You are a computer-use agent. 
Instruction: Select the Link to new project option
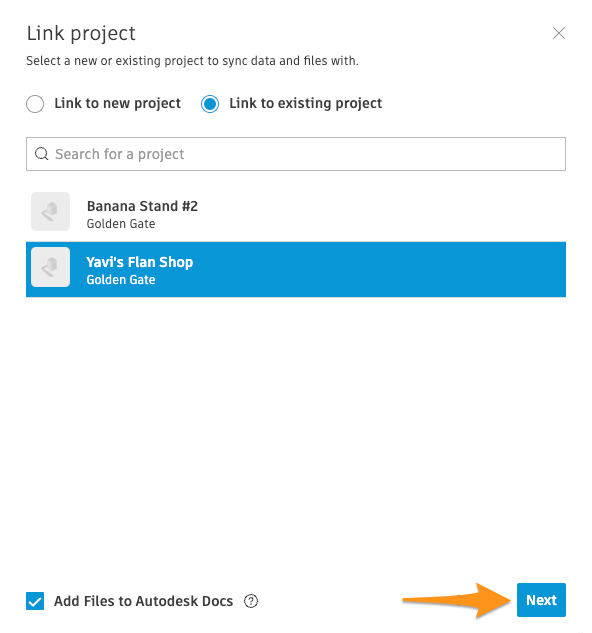[x=35, y=104]
